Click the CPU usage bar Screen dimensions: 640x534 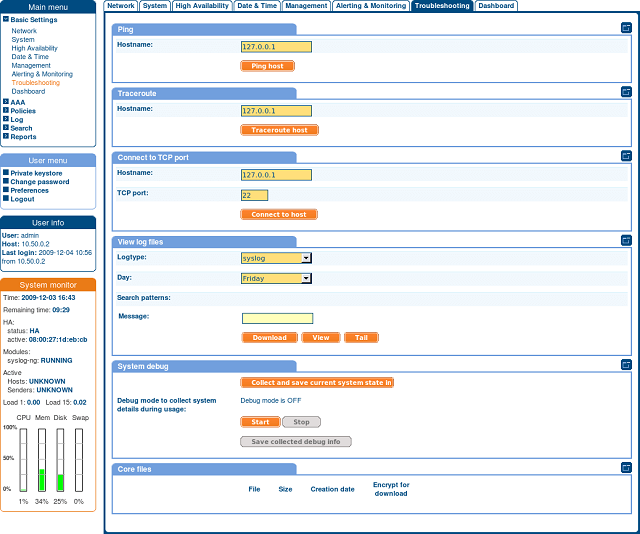click(x=23, y=460)
